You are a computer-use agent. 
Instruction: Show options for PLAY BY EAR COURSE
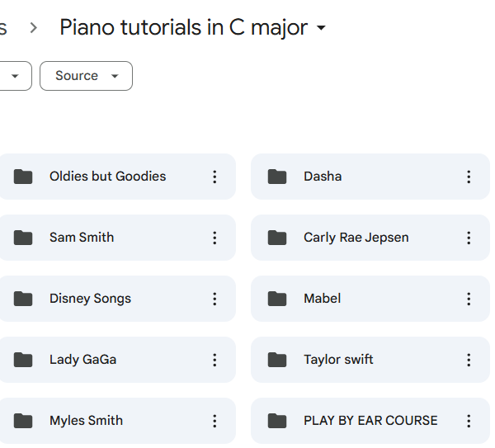(x=469, y=421)
